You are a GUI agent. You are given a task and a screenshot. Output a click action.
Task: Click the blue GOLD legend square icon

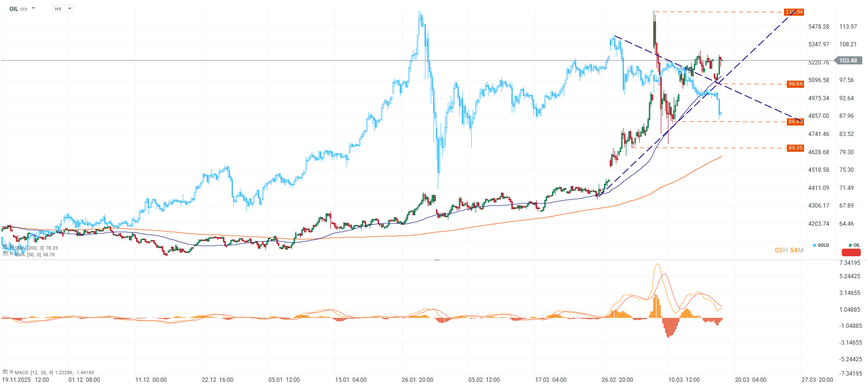pos(815,245)
